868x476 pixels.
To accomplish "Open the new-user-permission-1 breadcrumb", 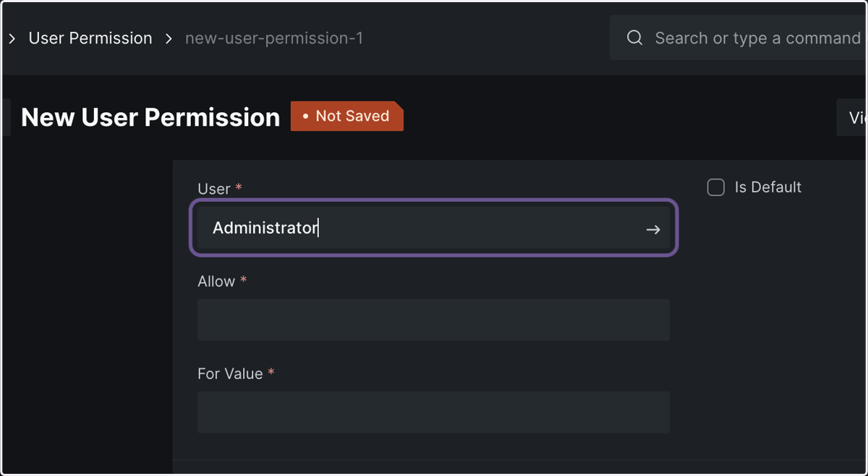I will coord(274,38).
